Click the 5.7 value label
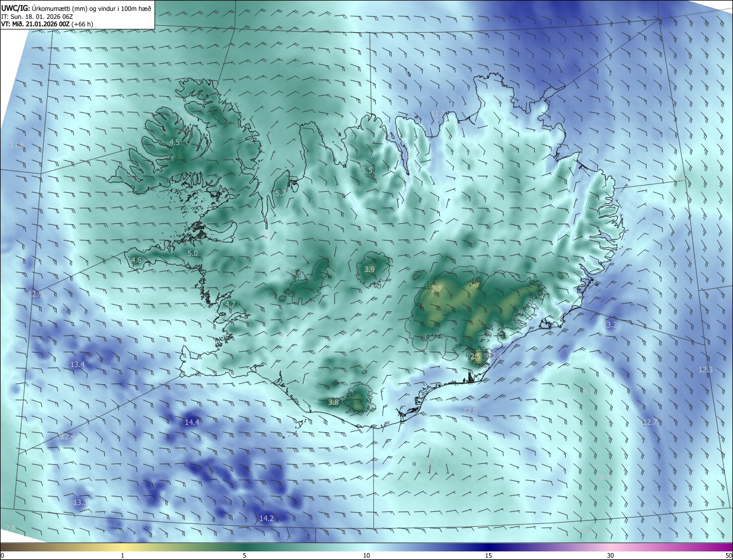 [x=280, y=194]
